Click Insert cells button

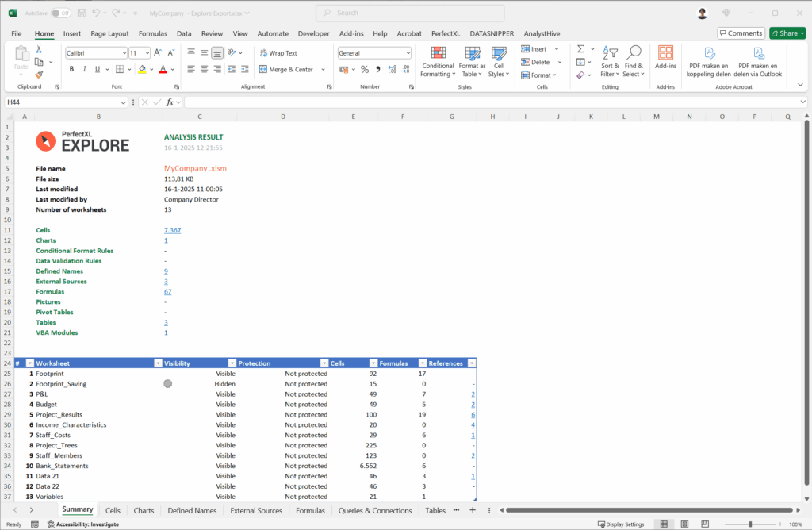[534, 49]
